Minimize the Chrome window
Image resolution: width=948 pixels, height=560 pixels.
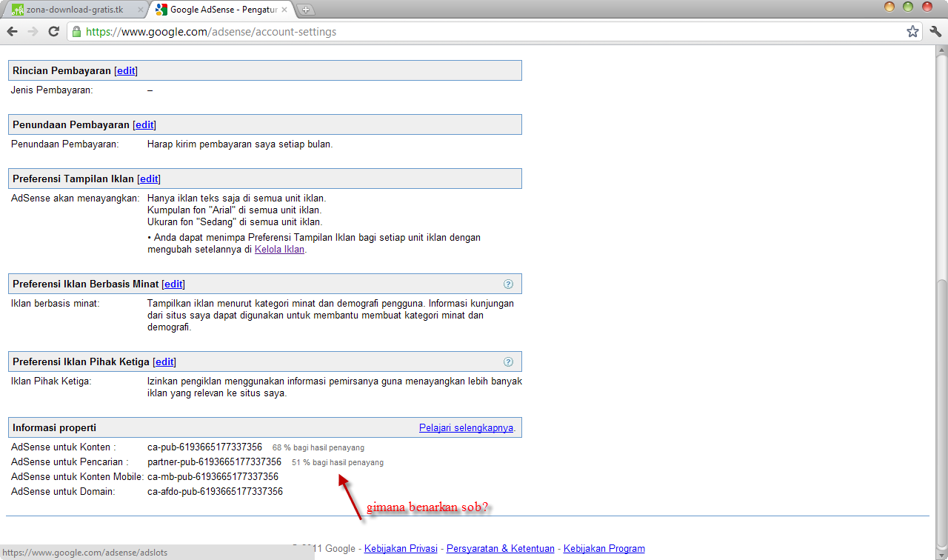coord(889,7)
